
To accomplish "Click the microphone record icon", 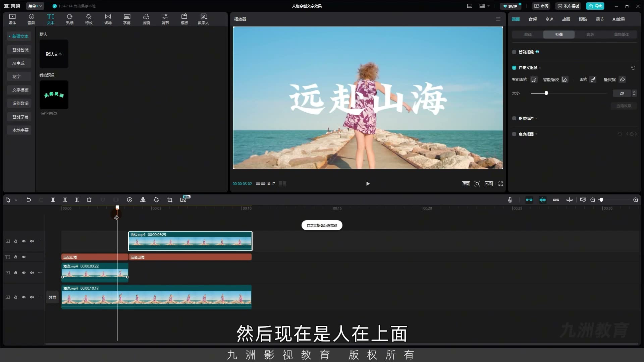I will [510, 200].
